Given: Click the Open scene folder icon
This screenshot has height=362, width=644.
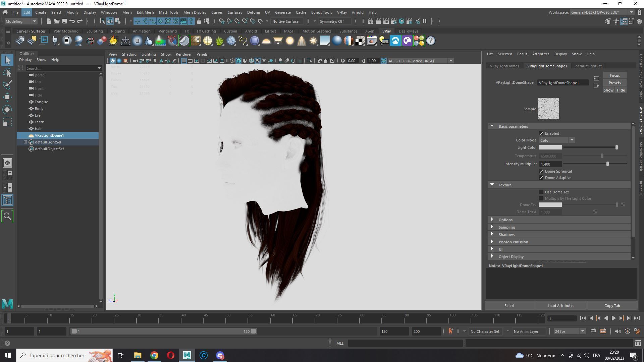Looking at the screenshot, I should click(57, 21).
